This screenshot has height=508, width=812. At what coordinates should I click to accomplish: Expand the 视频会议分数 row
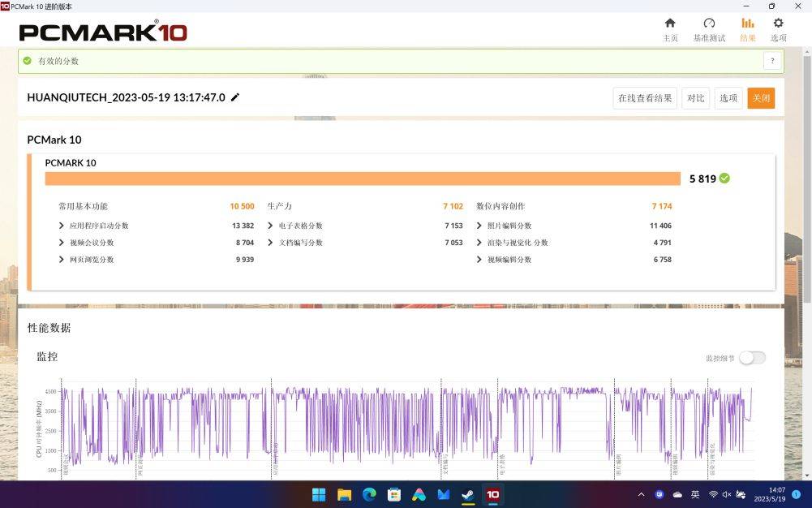click(x=62, y=243)
